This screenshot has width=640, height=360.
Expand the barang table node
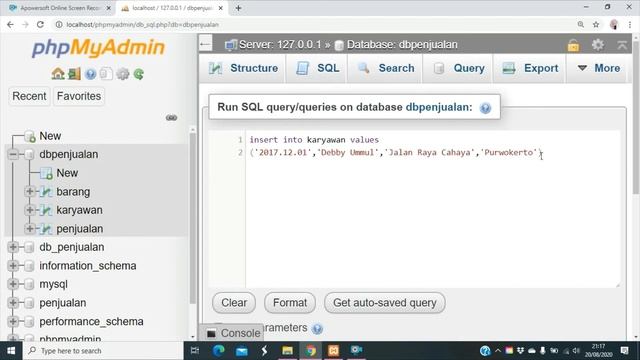(29, 191)
